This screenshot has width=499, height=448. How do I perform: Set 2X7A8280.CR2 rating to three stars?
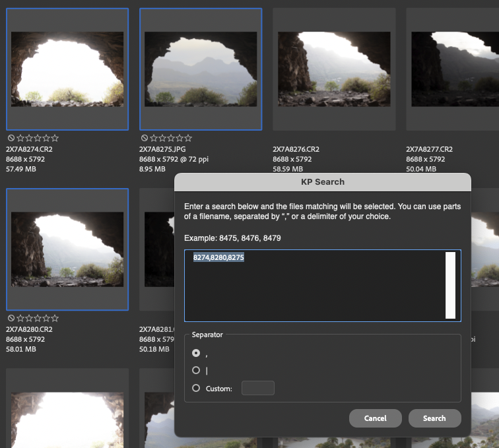(38, 318)
